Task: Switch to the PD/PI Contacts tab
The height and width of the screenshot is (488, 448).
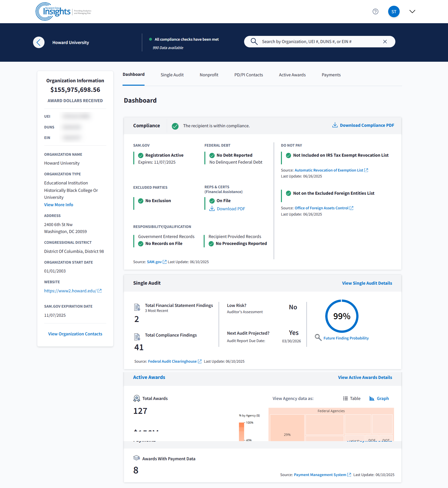Action: 248,75
